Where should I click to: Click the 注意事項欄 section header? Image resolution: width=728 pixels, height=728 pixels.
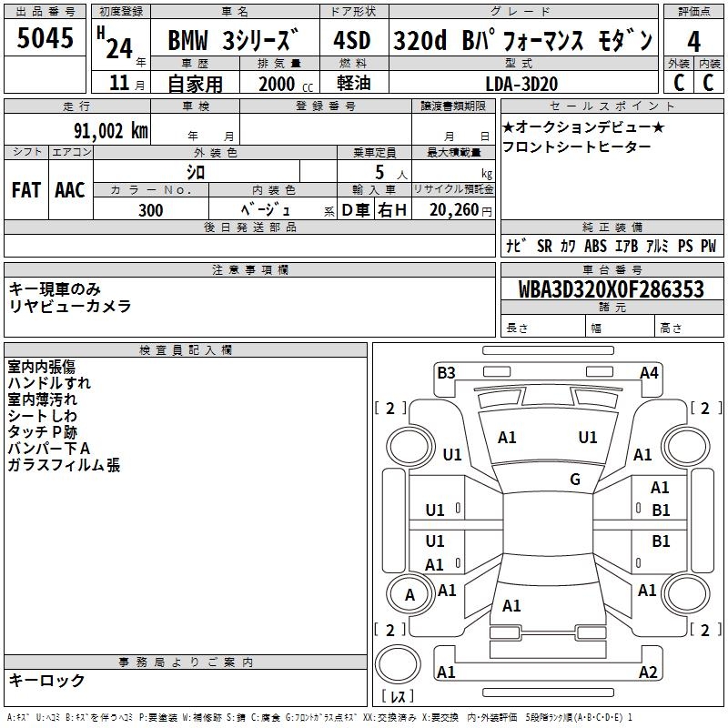pos(249,269)
